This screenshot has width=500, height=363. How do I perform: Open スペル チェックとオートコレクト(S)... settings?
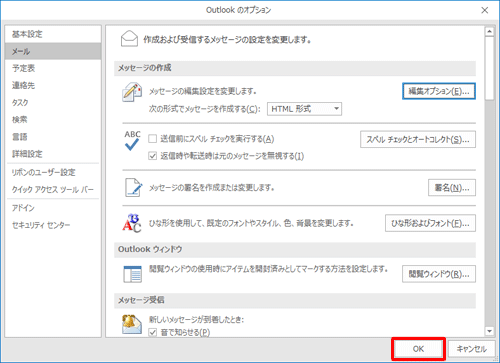[x=418, y=139]
